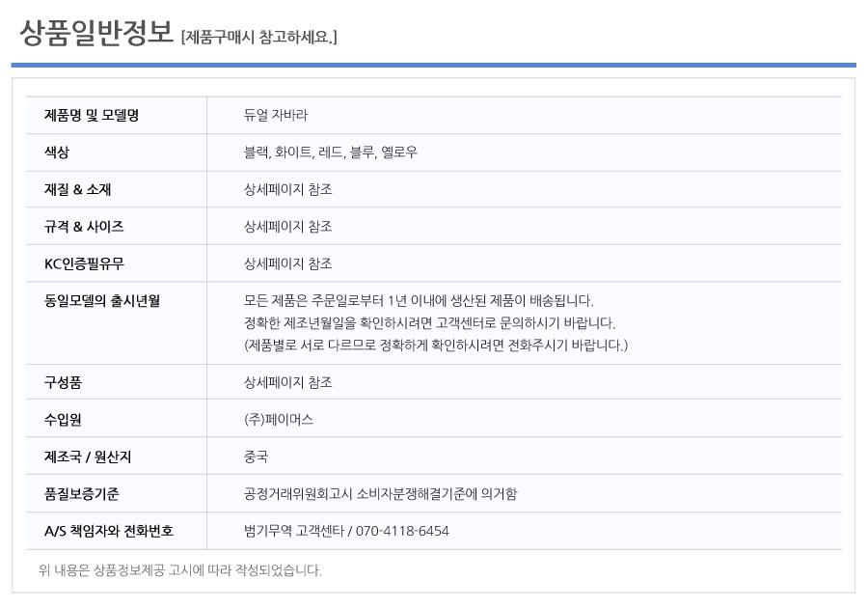Select the 재질 & 소재 label
Image resolution: width=868 pixels, height=609 pixels.
(77, 189)
